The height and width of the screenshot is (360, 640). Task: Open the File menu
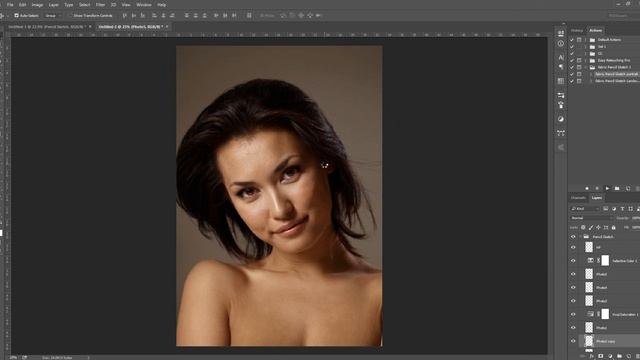[x=10, y=5]
